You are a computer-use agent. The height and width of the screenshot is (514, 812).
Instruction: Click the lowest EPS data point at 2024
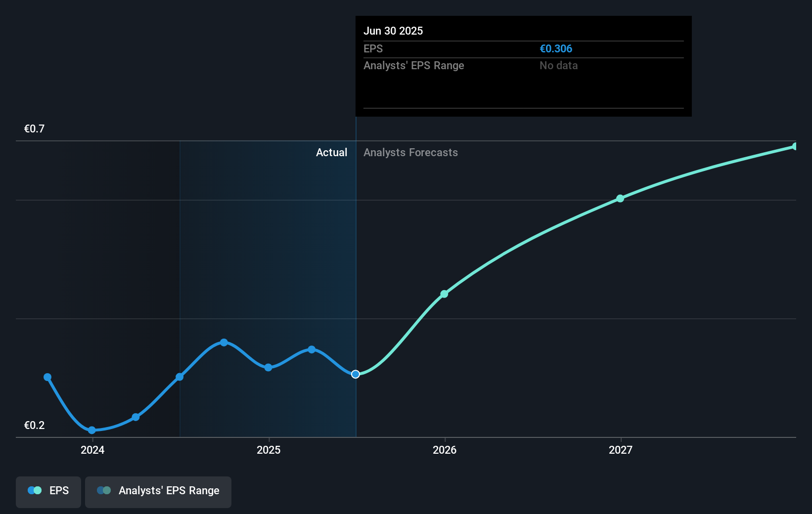tap(92, 430)
